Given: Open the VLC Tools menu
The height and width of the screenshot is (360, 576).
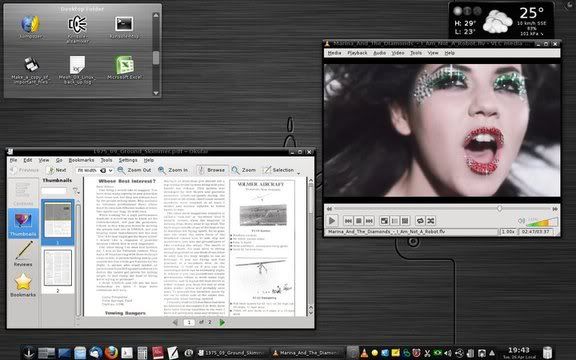Looking at the screenshot, I should coord(416,53).
